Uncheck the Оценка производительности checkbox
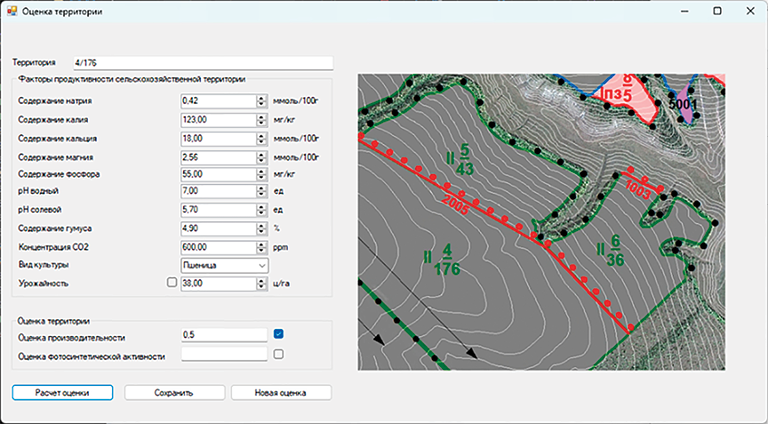This screenshot has width=768, height=424. [x=279, y=334]
